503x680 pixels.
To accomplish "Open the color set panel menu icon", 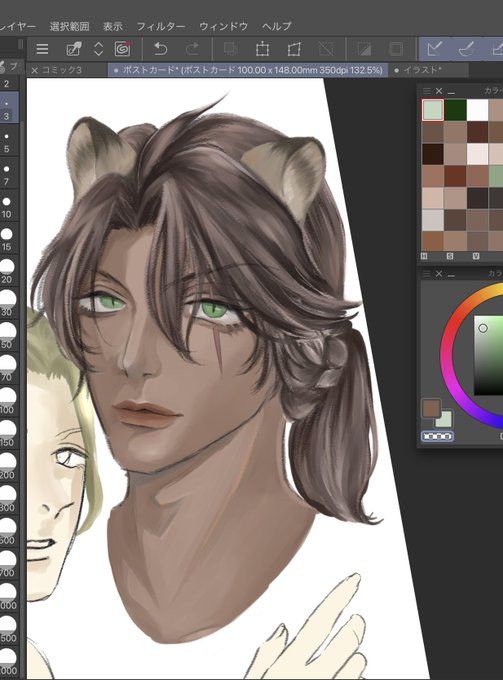I will point(427,91).
